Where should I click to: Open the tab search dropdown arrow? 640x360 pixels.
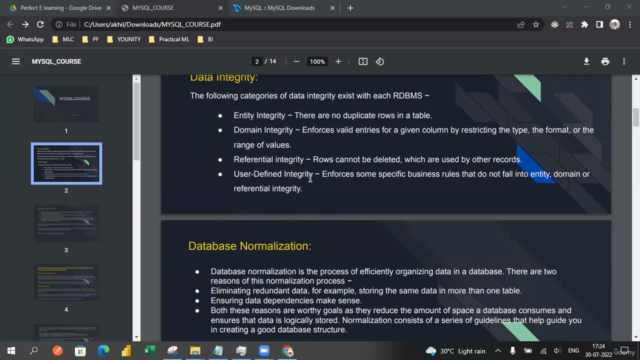pyautogui.click(x=564, y=7)
